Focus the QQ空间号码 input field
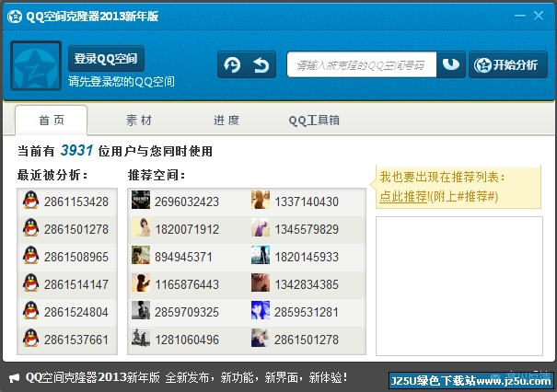The height and width of the screenshot is (392, 557). point(362,65)
